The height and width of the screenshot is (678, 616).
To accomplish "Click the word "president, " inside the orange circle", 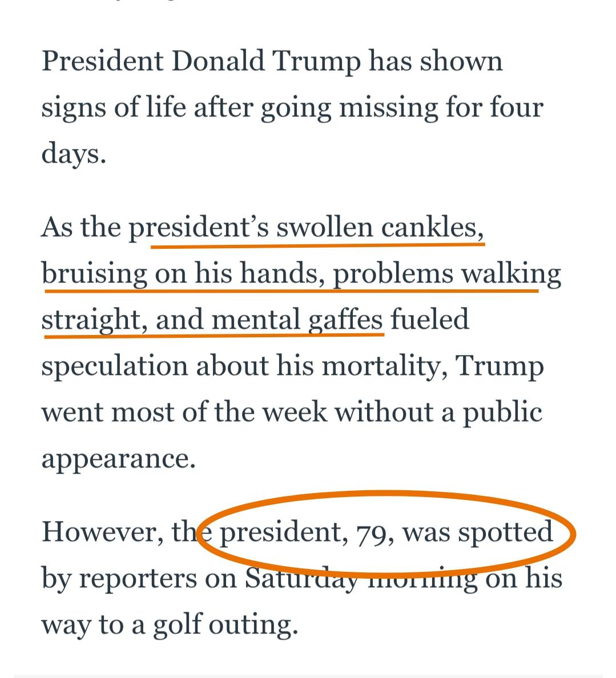I will (283, 532).
